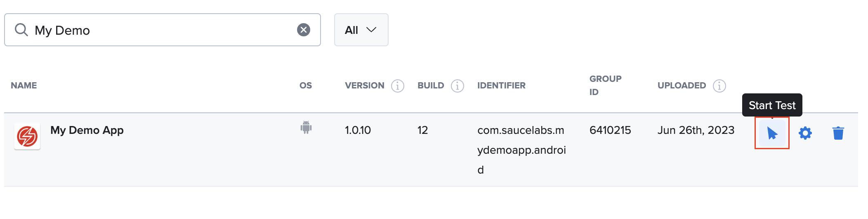Viewport: 868px width, 219px height.
Task: Click the VERSION column header
Action: [364, 86]
